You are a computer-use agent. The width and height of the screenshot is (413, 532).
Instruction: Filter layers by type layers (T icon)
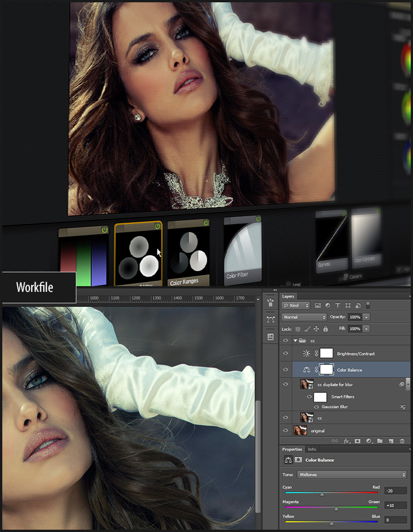(x=337, y=306)
